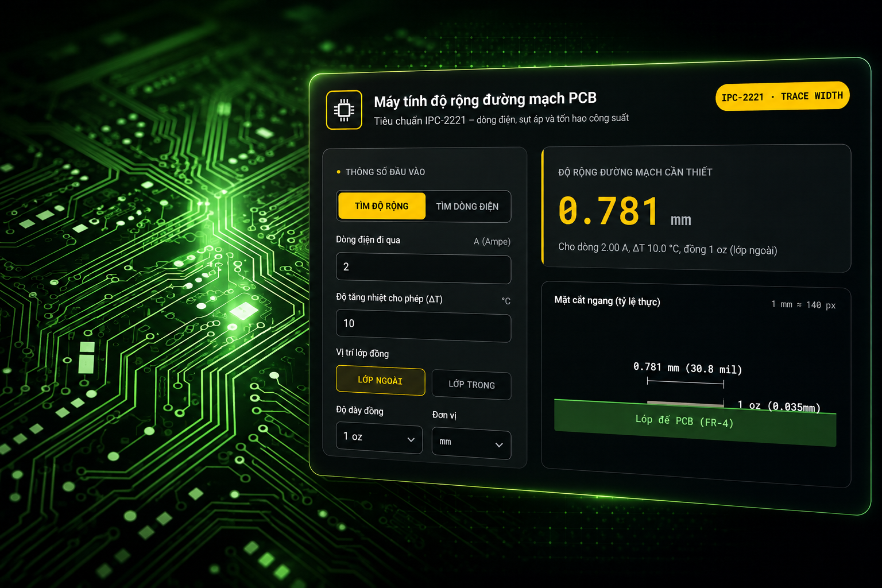Click the 1 oz (0.035mm) thickness label
Image resolution: width=882 pixels, height=588 pixels.
pos(779,406)
